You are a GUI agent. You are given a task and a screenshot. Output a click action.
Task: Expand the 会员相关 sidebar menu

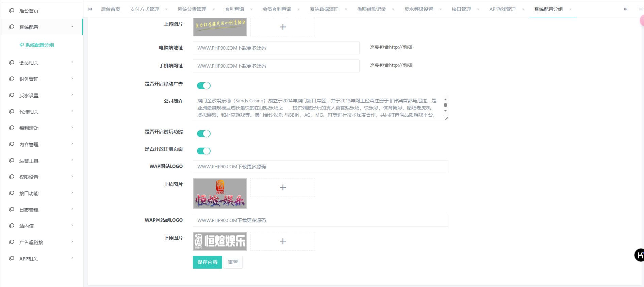(x=41, y=63)
